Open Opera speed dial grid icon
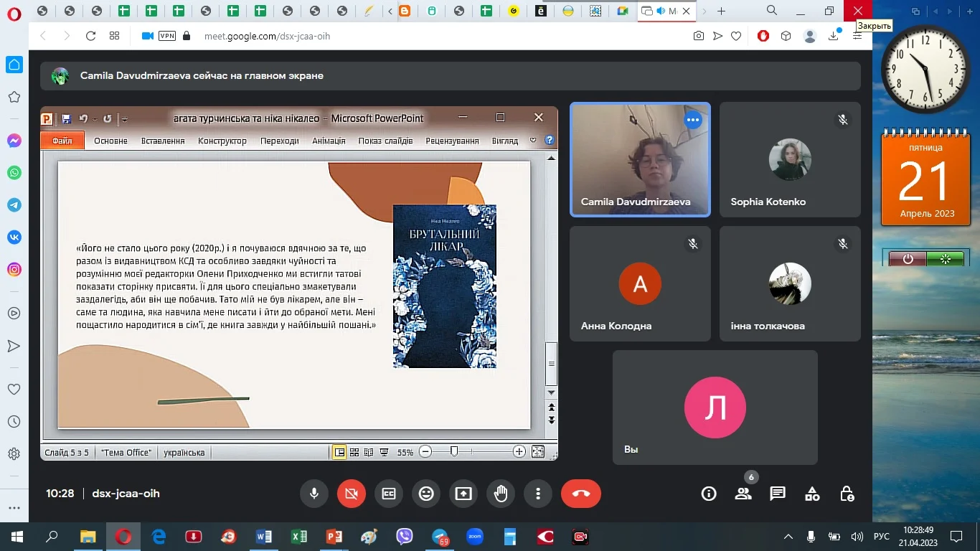 click(114, 36)
